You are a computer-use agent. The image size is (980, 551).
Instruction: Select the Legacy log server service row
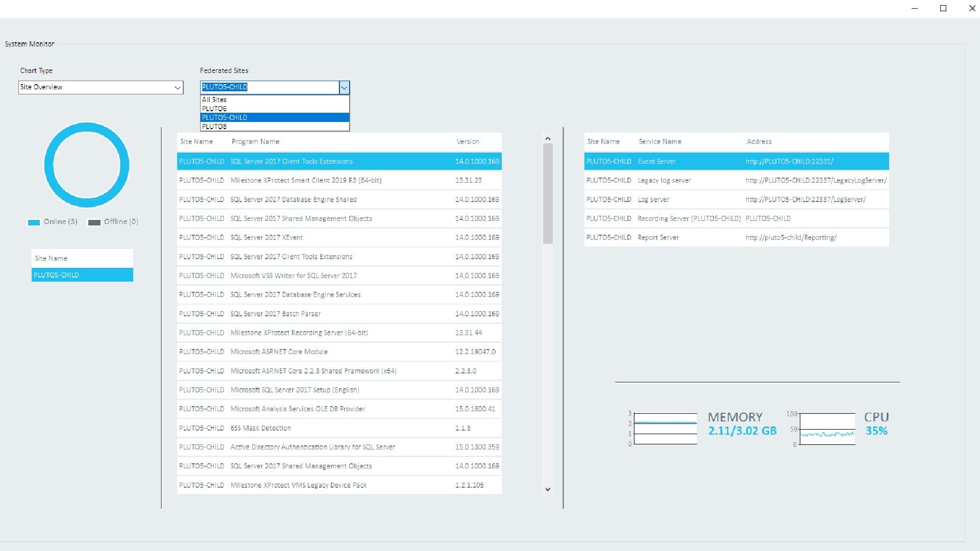(x=737, y=180)
